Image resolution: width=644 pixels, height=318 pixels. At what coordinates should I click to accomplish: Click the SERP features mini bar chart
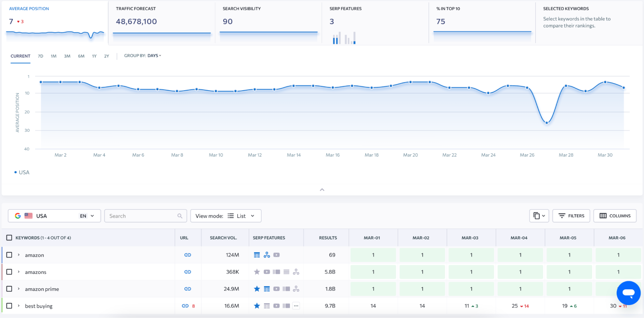click(344, 38)
